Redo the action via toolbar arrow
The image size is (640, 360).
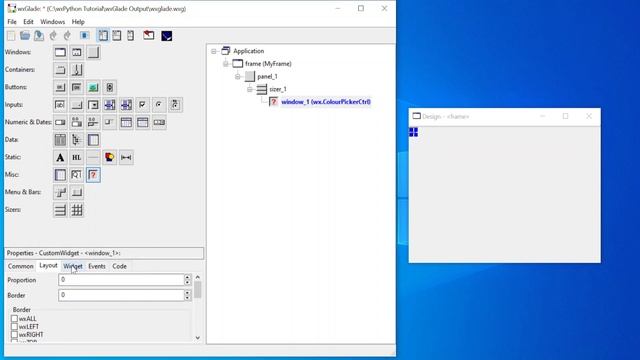coord(67,36)
